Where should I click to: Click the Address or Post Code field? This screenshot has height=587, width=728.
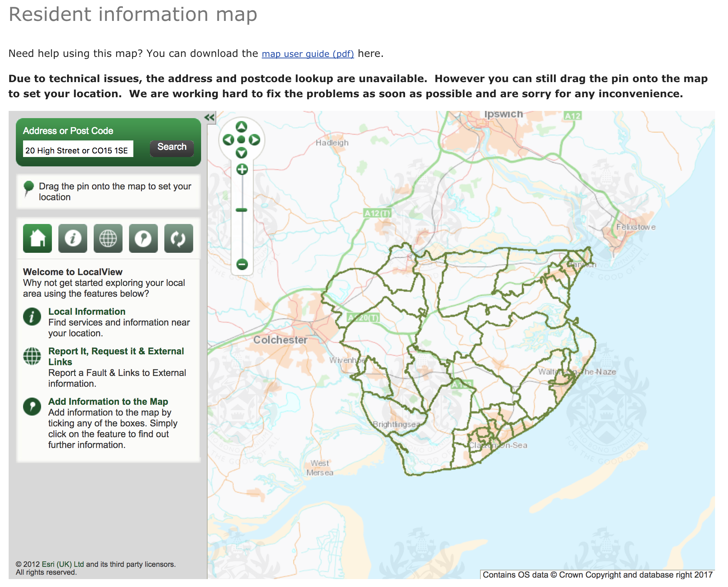click(78, 149)
